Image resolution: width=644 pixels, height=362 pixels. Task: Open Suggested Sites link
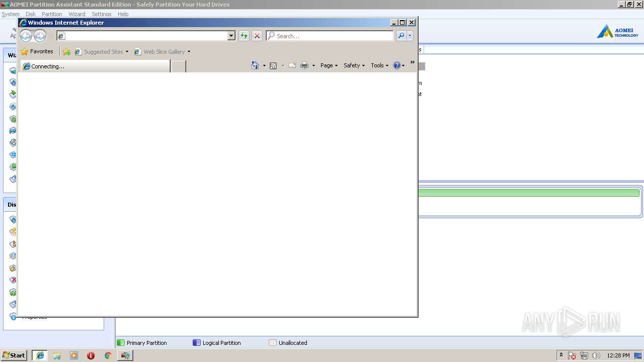(x=99, y=52)
